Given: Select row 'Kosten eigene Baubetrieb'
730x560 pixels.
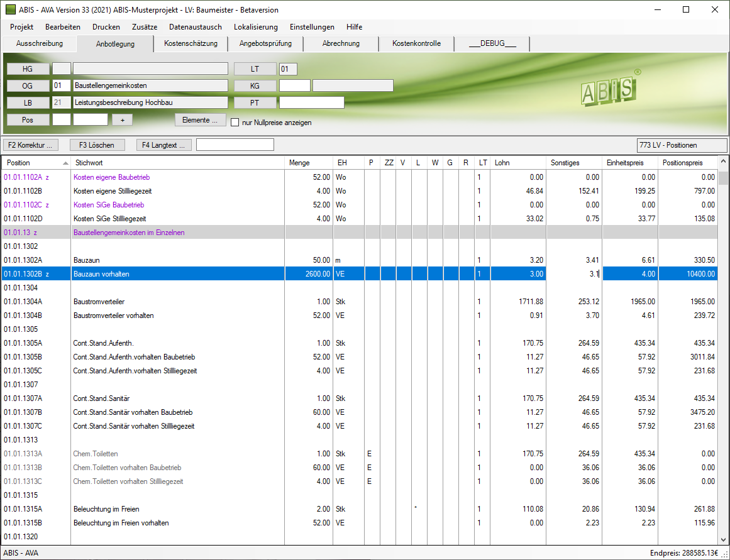Looking at the screenshot, I should [x=360, y=177].
